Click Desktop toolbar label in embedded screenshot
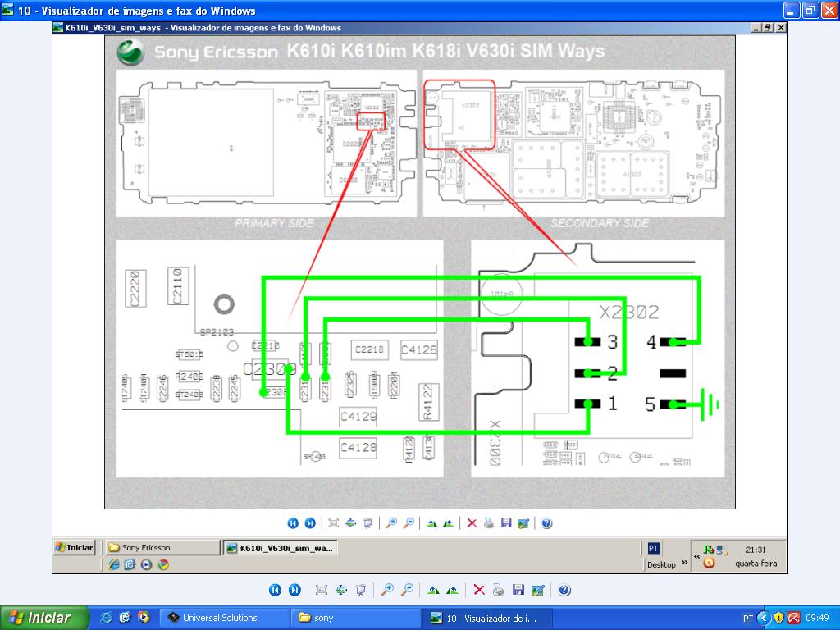Viewport: 840px width, 630px height. click(661, 564)
